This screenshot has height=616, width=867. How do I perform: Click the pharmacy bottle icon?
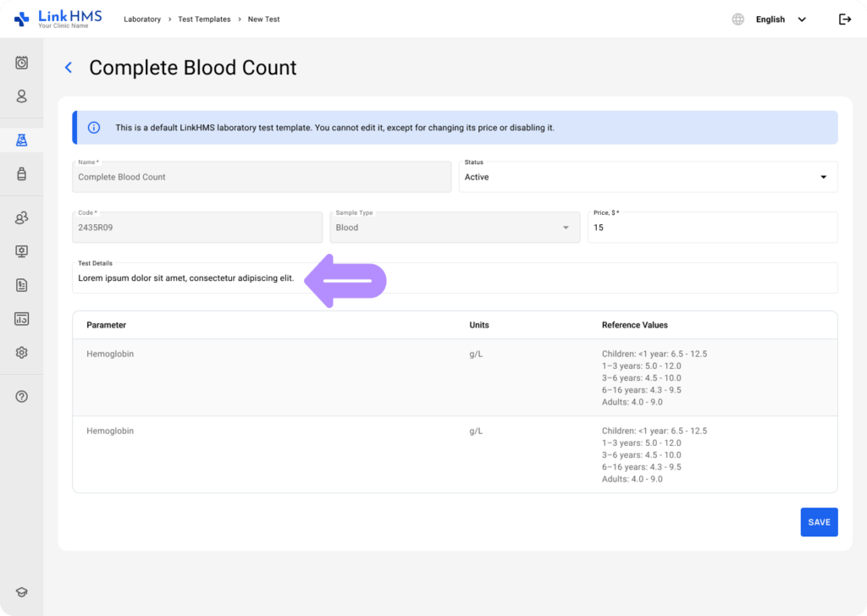20,173
